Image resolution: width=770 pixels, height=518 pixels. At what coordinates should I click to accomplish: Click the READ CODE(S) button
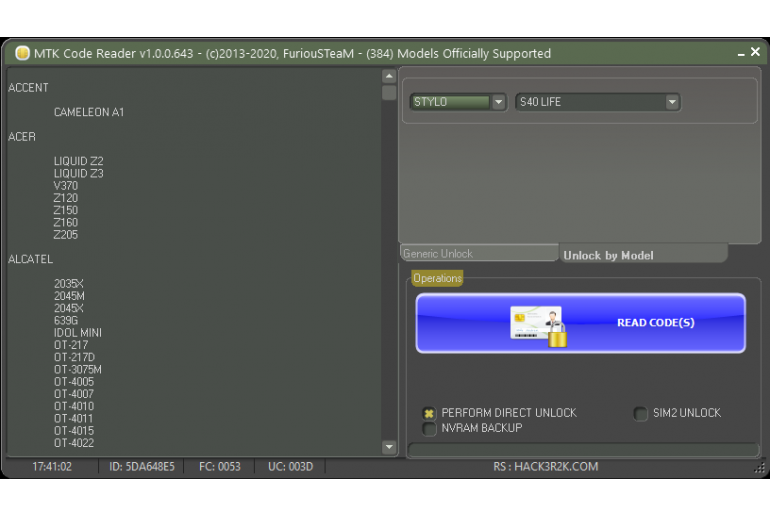tap(580, 323)
